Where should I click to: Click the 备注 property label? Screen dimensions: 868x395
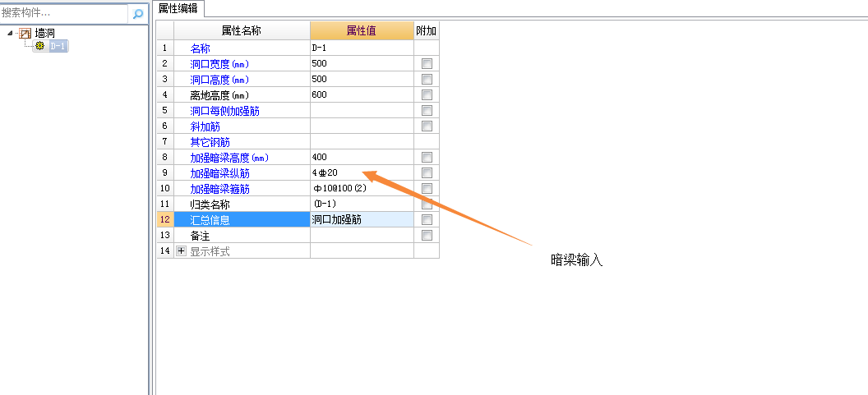(201, 235)
